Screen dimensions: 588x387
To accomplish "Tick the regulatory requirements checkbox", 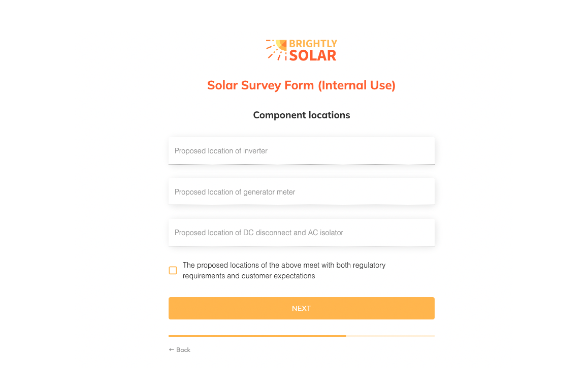I will pos(173,270).
